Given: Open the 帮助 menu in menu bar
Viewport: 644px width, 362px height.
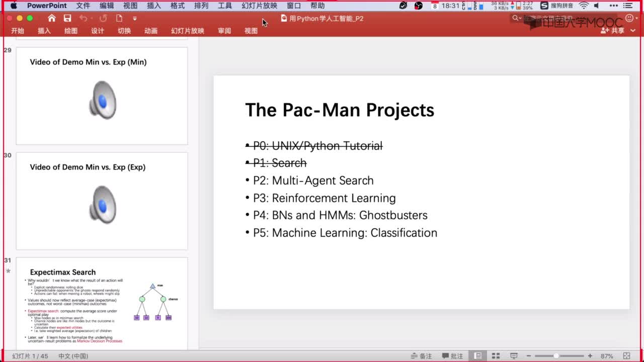Looking at the screenshot, I should 317,6.
